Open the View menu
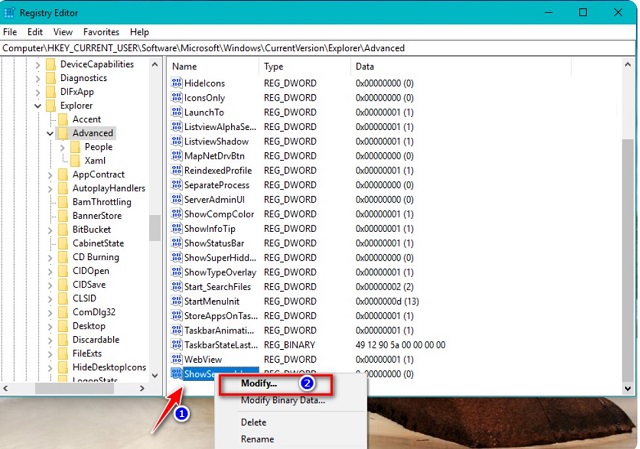The image size is (640, 449). point(63,32)
